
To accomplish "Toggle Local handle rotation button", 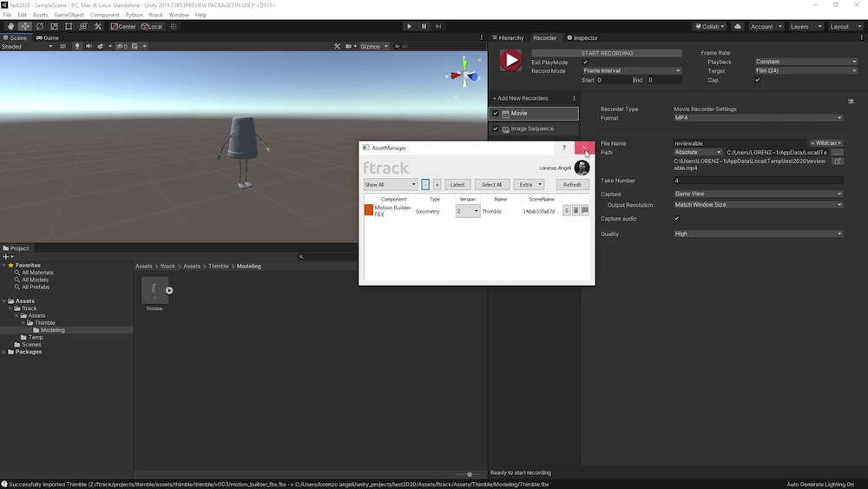I will pos(152,26).
